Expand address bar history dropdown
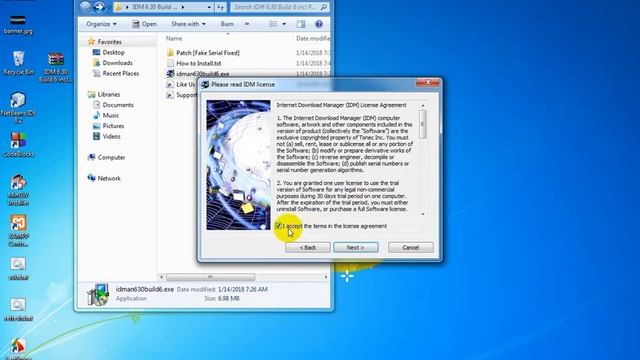640x360 pixels. pos(209,7)
